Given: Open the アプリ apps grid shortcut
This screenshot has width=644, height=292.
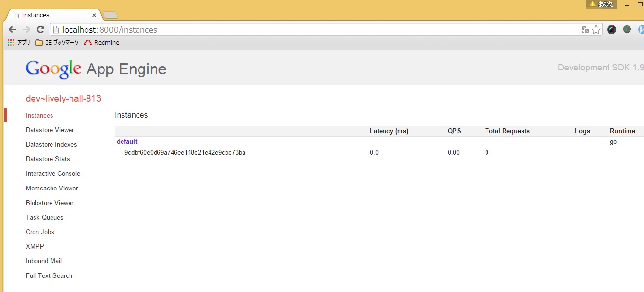Looking at the screenshot, I should (19, 43).
